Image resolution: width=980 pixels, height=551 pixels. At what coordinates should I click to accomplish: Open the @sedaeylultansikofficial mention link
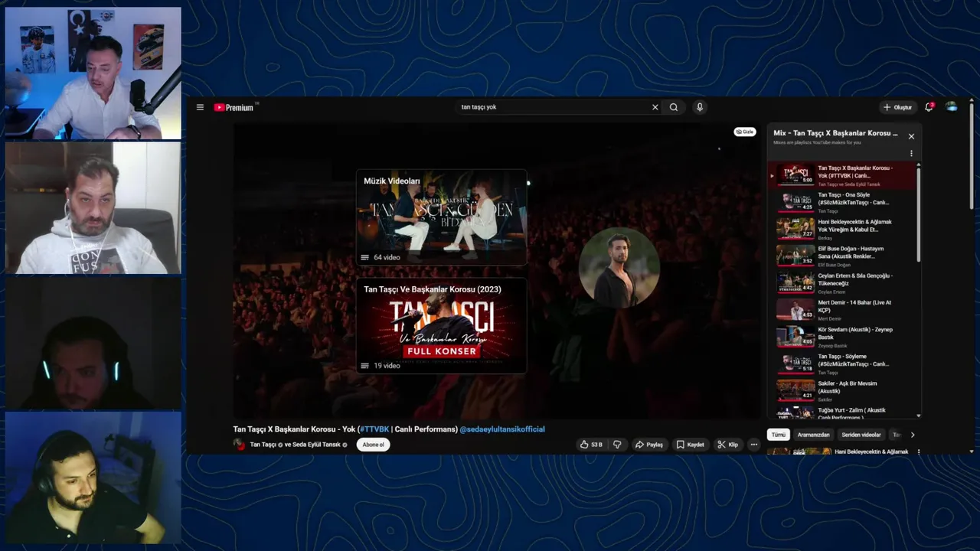pyautogui.click(x=502, y=429)
